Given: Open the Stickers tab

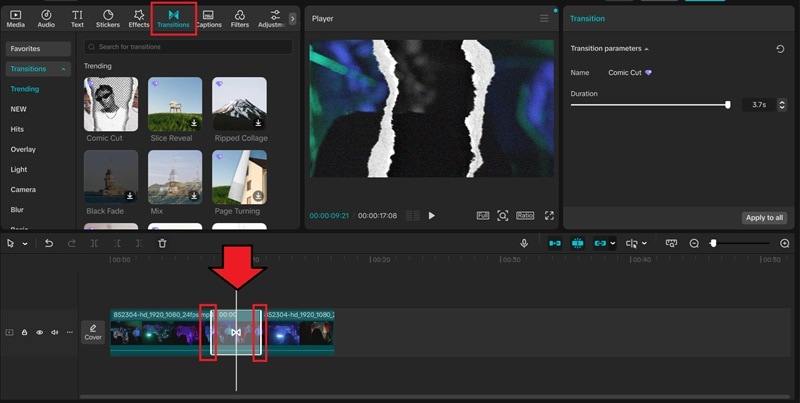Looking at the screenshot, I should point(108,19).
